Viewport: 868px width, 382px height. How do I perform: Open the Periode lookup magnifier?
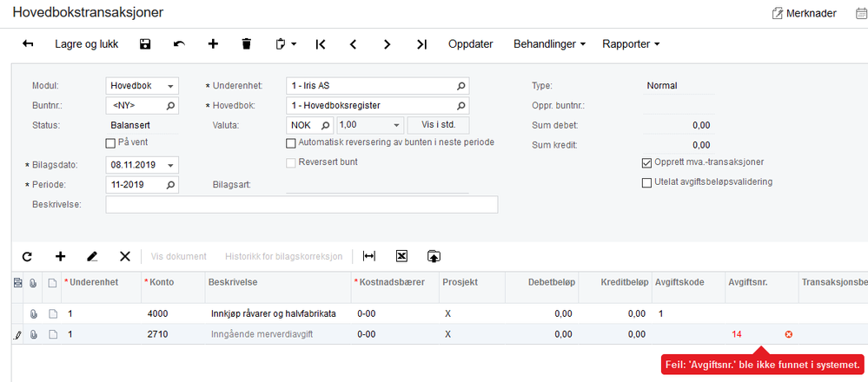[171, 185]
